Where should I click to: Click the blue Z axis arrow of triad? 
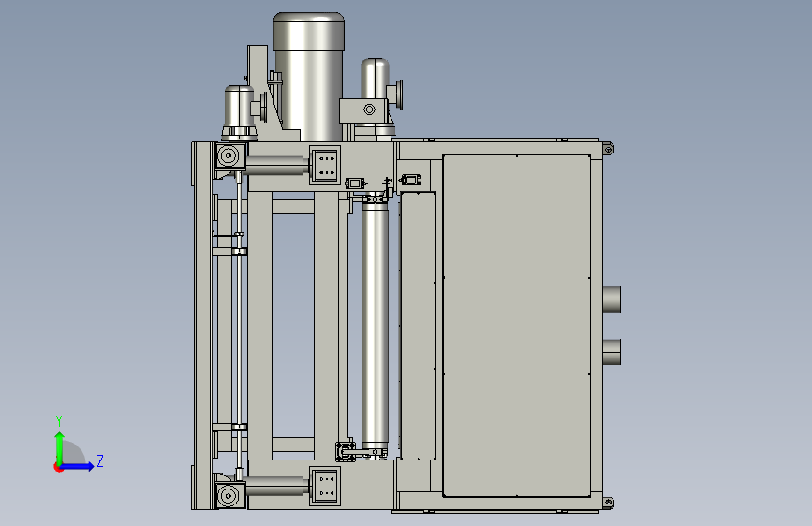(78, 466)
